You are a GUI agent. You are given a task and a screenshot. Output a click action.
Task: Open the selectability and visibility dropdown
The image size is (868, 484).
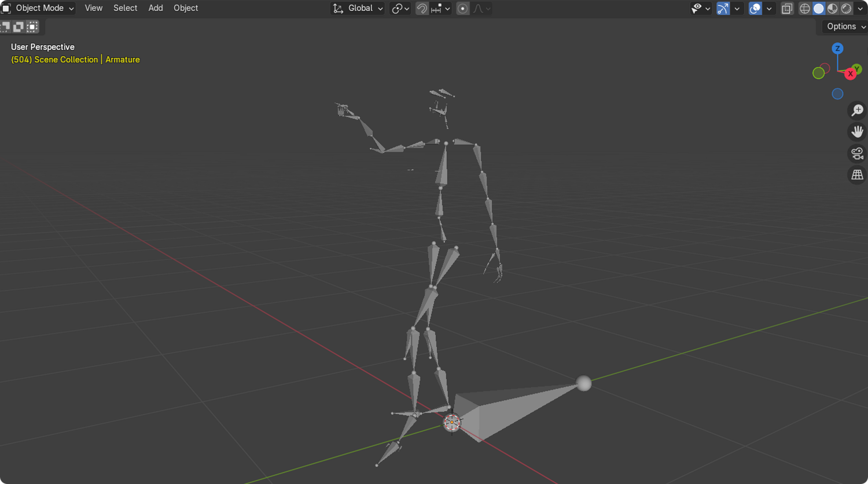tap(701, 8)
